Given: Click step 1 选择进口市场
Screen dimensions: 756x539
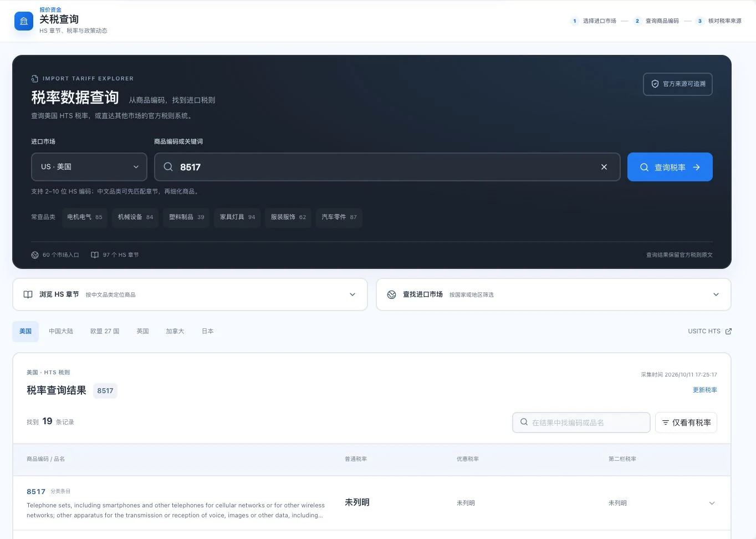Looking at the screenshot, I should 593,21.
